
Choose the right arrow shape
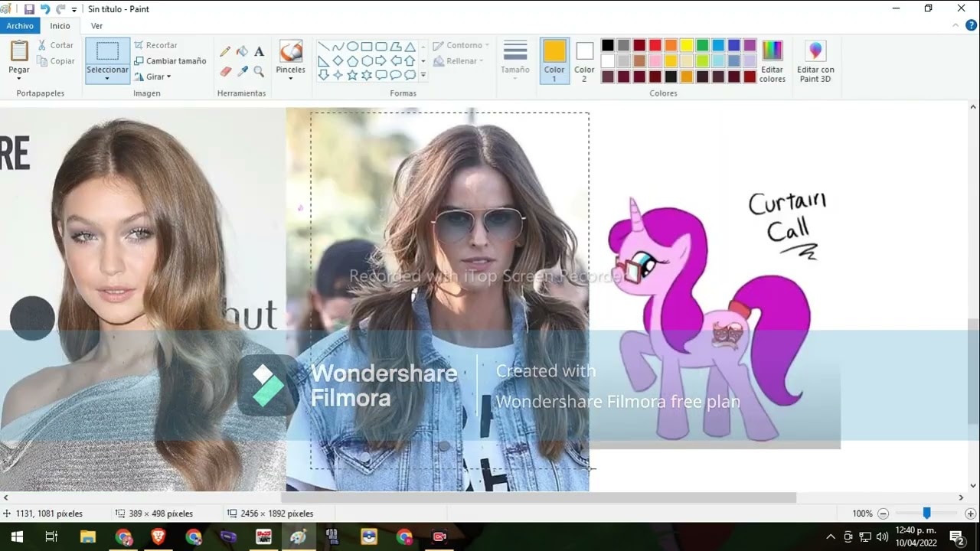tap(381, 61)
